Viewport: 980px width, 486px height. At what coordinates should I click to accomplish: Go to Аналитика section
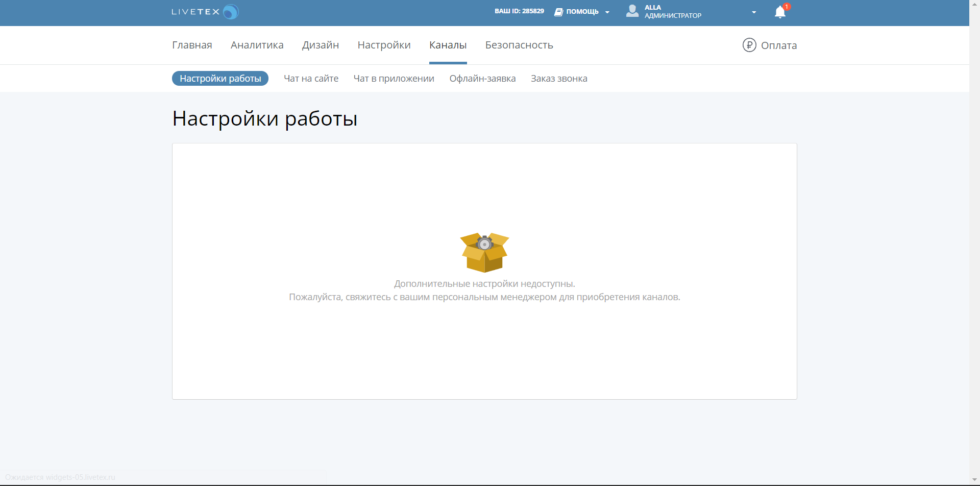pos(257,45)
